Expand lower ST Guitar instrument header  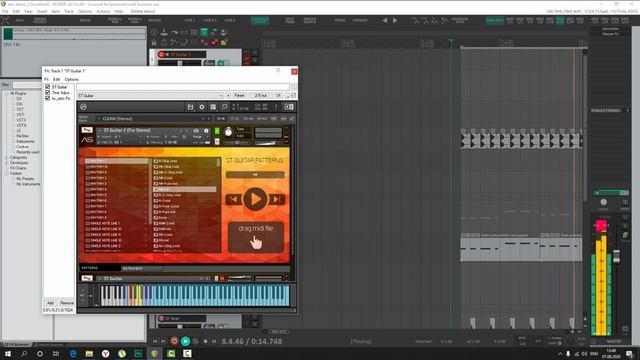[100, 278]
